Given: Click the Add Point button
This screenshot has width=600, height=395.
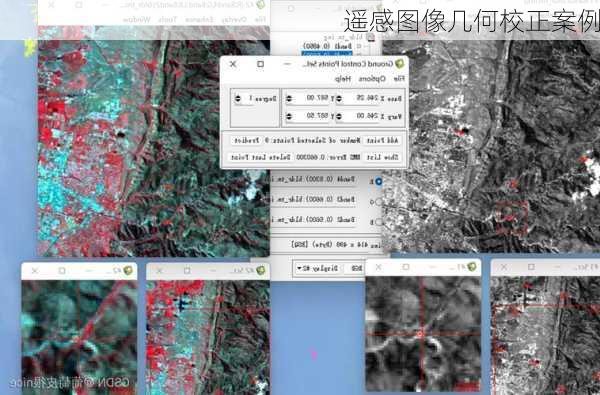Looking at the screenshot, I should [x=383, y=140].
